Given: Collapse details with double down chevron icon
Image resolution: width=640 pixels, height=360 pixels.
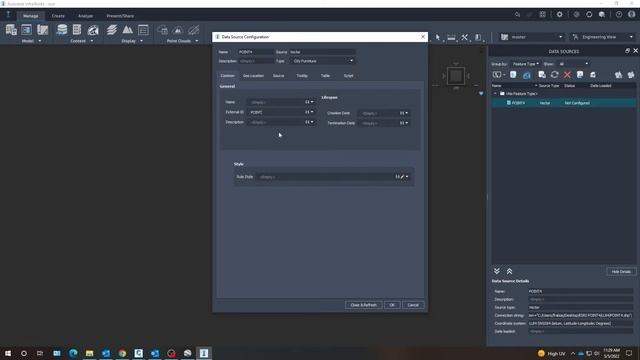Looking at the screenshot, I should pos(497,271).
